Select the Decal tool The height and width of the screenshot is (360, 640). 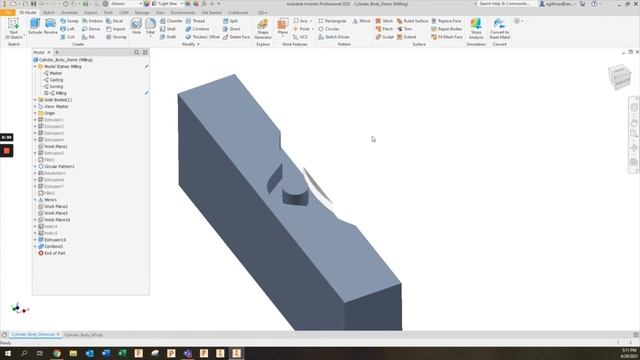tap(115, 21)
